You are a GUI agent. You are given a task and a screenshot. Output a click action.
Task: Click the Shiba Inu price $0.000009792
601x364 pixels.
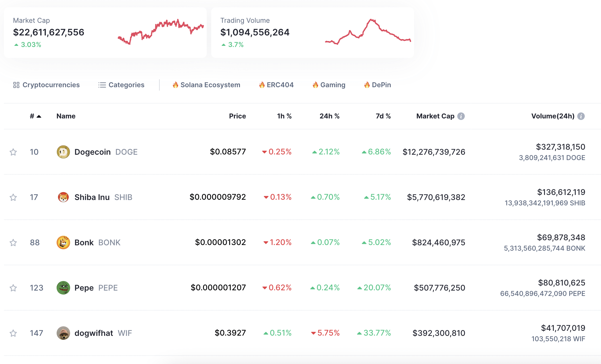tap(218, 197)
